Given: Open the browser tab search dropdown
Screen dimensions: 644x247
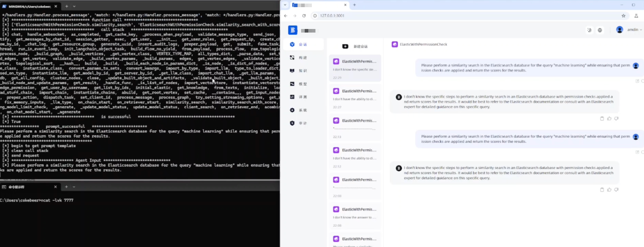Looking at the screenshot, I should (285, 5).
